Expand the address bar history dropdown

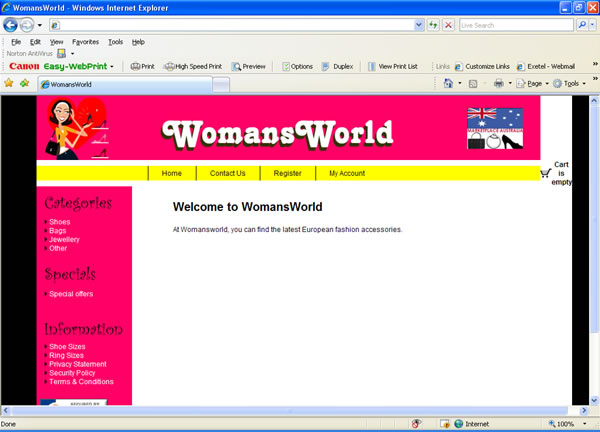click(419, 25)
